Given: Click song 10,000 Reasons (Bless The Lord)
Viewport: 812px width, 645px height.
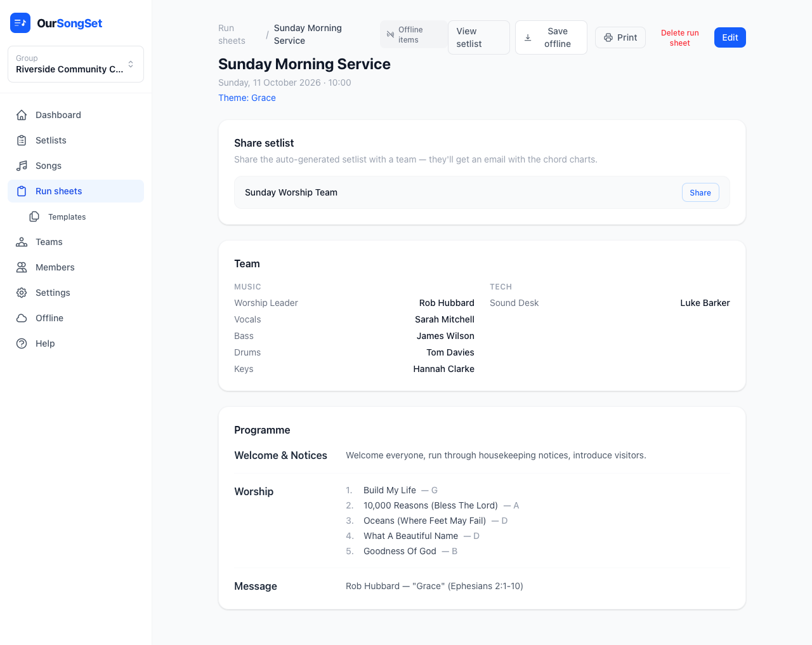Looking at the screenshot, I should 431,505.
